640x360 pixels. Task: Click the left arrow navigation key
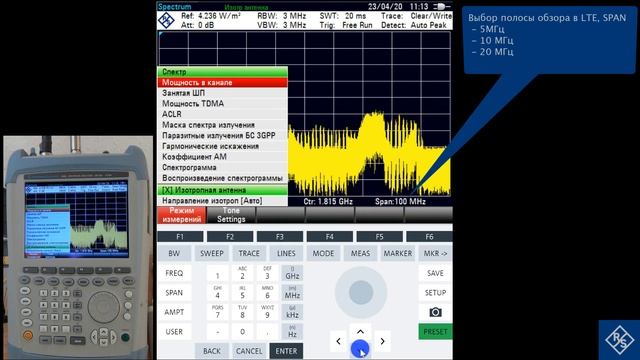(338, 341)
